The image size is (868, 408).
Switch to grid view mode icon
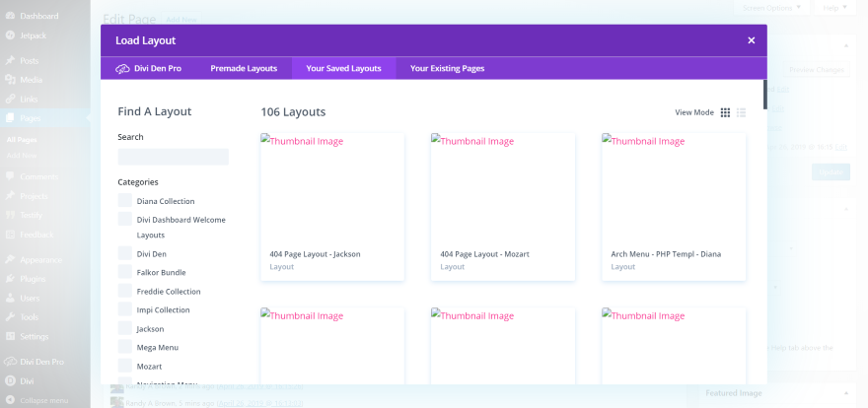pos(725,112)
